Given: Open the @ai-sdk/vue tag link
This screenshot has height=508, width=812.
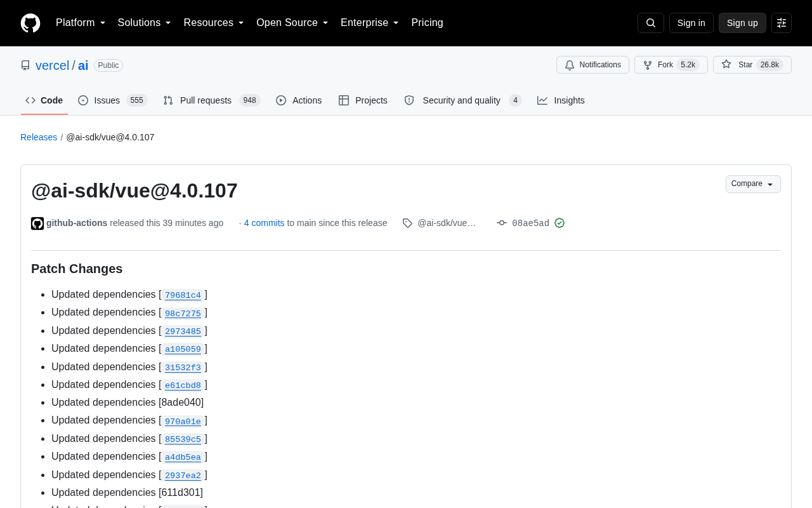Looking at the screenshot, I should (x=447, y=223).
